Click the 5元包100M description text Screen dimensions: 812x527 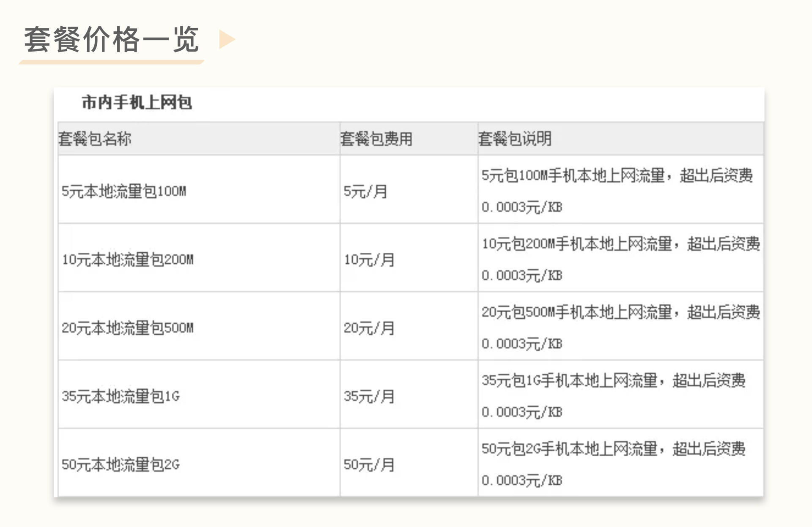pos(617,175)
